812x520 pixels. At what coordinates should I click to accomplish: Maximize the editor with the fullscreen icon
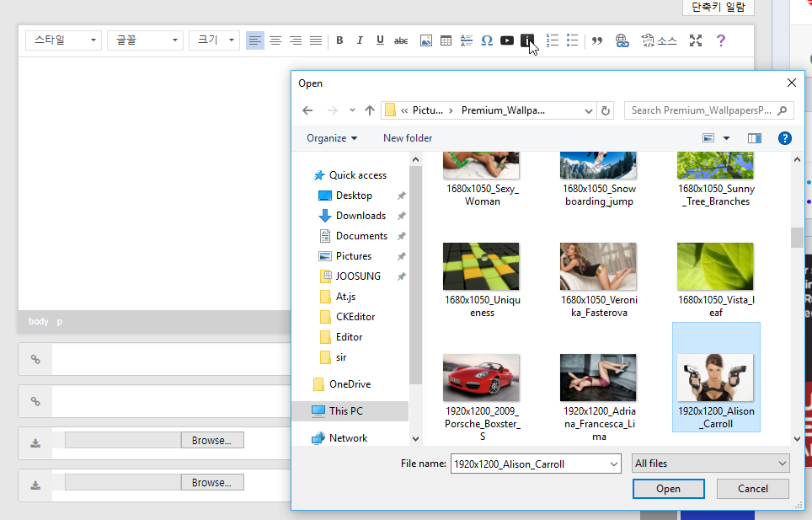pyautogui.click(x=696, y=40)
